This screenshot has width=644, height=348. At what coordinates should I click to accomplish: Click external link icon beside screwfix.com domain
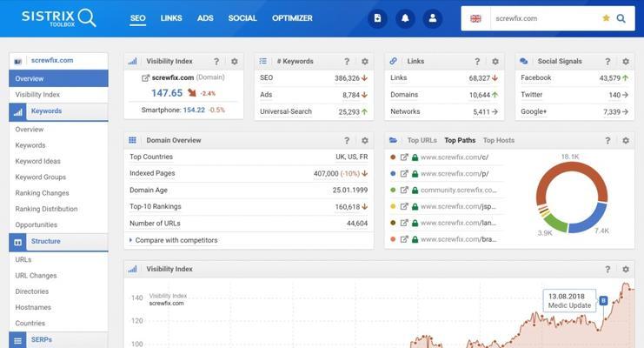pos(145,77)
